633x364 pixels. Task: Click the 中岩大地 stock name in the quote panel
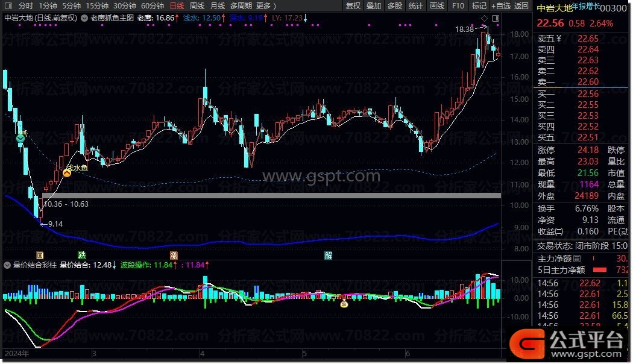tap(554, 8)
